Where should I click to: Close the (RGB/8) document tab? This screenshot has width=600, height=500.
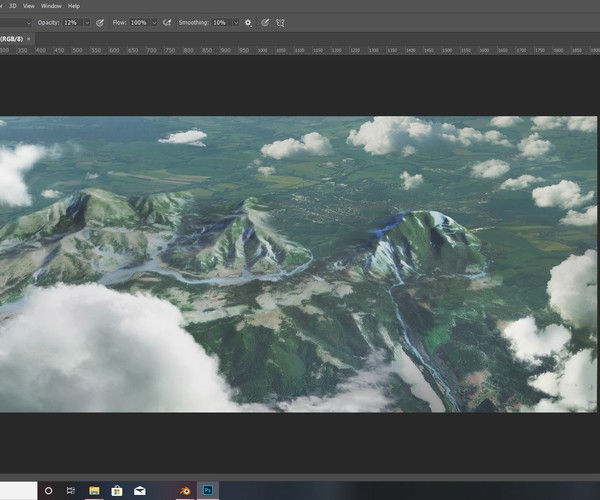(29, 39)
